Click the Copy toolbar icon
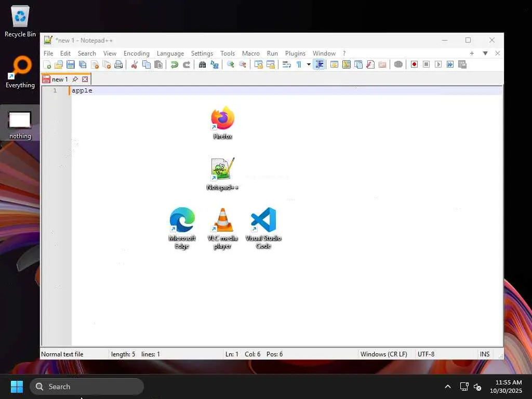 (146, 64)
